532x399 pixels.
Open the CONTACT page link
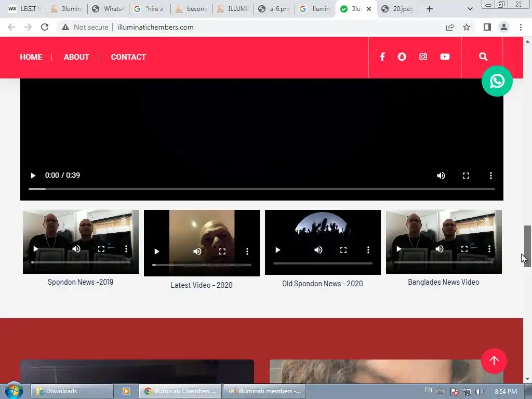pos(128,57)
